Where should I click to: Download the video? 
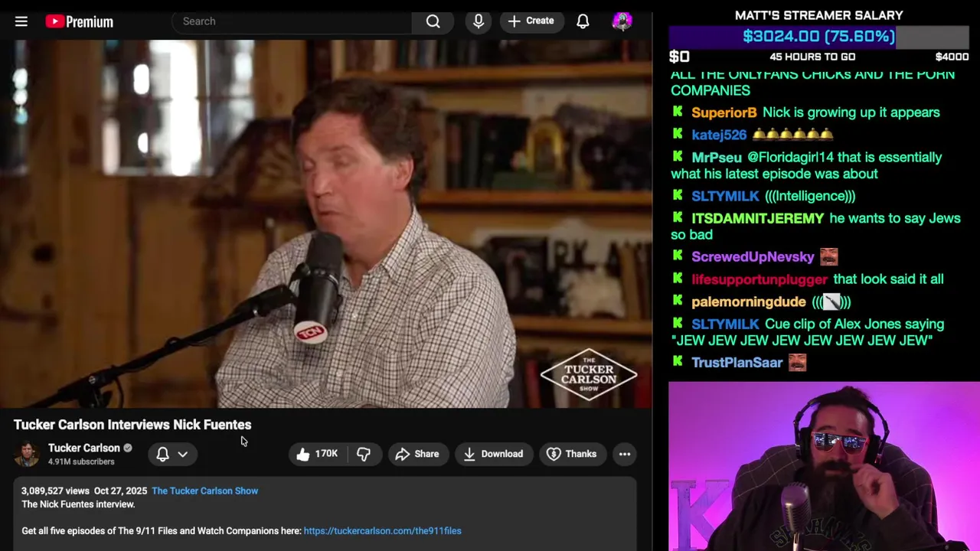494,454
